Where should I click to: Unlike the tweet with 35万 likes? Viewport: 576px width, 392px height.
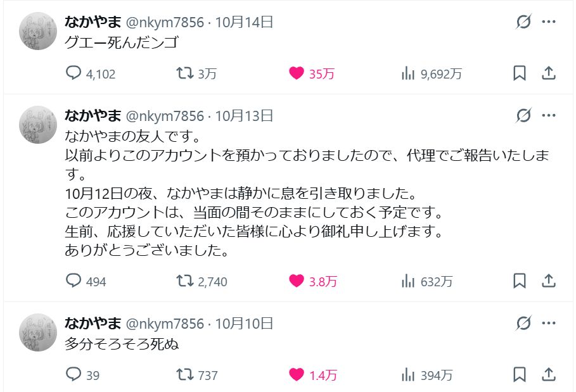tap(312, 73)
